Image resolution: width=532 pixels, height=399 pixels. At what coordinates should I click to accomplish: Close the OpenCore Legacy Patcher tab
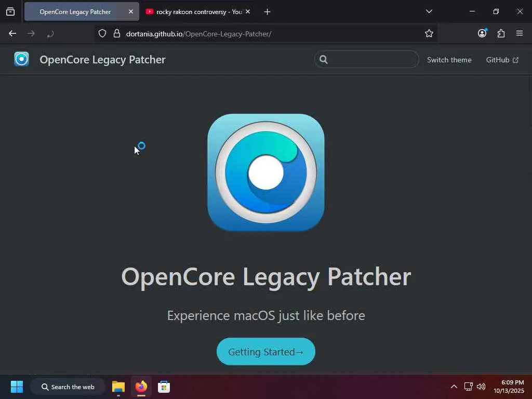131,11
